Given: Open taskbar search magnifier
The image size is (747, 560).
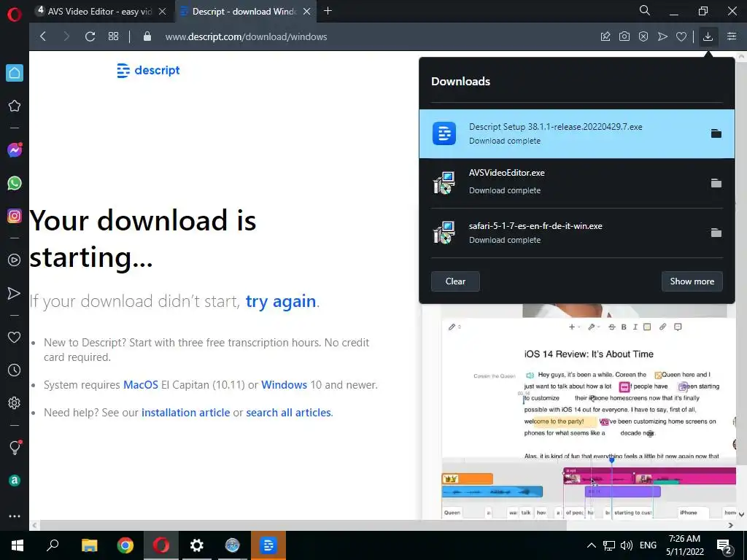Looking at the screenshot, I should click(53, 545).
